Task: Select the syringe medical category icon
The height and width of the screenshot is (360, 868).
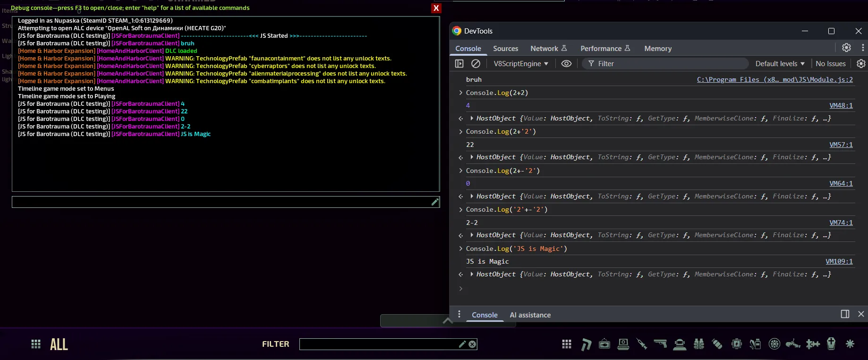Action: [x=642, y=344]
